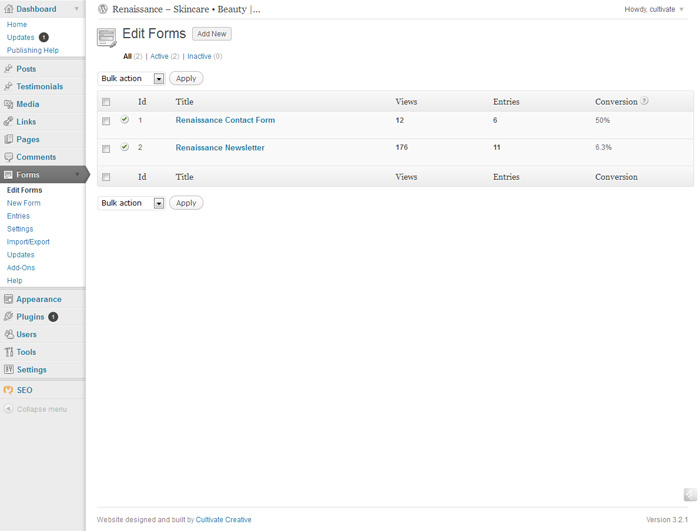Filter forms by Inactive

(x=199, y=56)
